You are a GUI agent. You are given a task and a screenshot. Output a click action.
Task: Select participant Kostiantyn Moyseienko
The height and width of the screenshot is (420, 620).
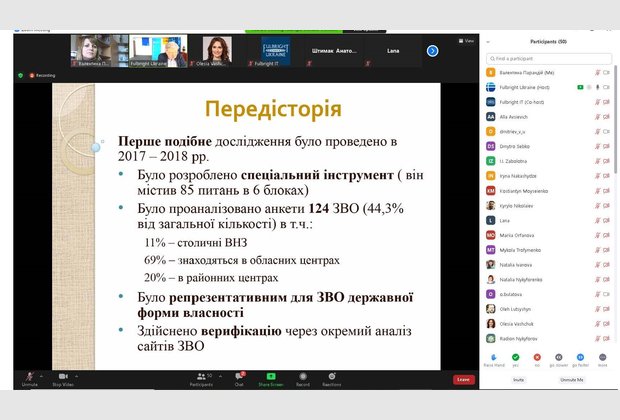548,191
